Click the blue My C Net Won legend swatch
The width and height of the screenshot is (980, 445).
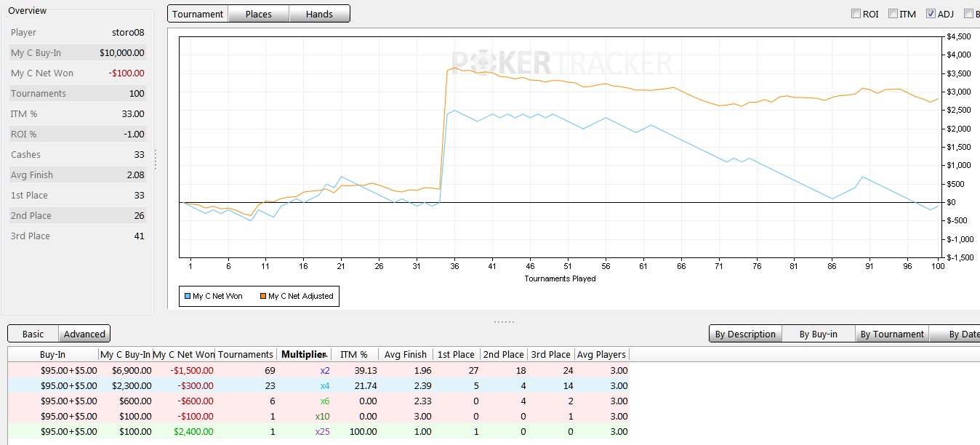point(188,296)
